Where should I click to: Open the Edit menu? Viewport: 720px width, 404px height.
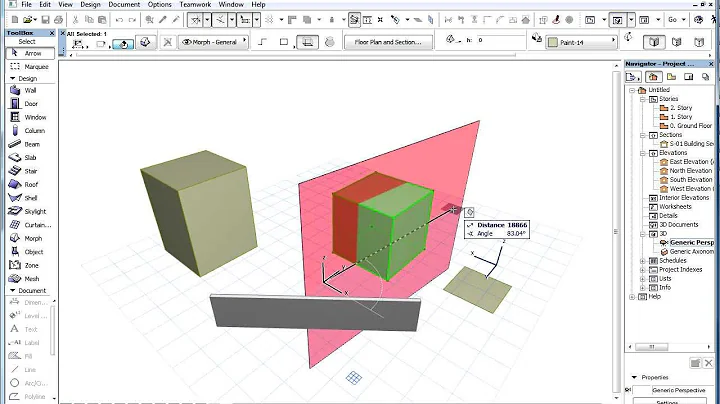tap(45, 4)
